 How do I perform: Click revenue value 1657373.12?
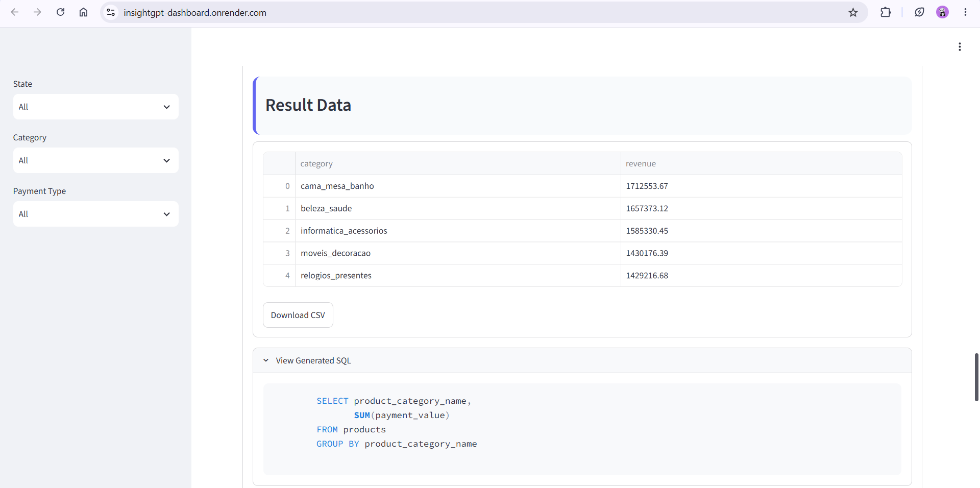pos(761,209)
